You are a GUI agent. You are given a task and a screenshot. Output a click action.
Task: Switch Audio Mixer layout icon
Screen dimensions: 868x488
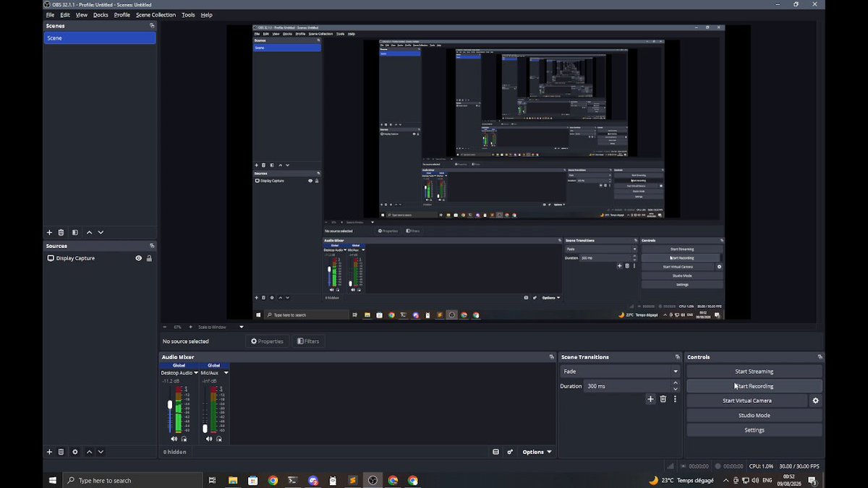coord(495,452)
